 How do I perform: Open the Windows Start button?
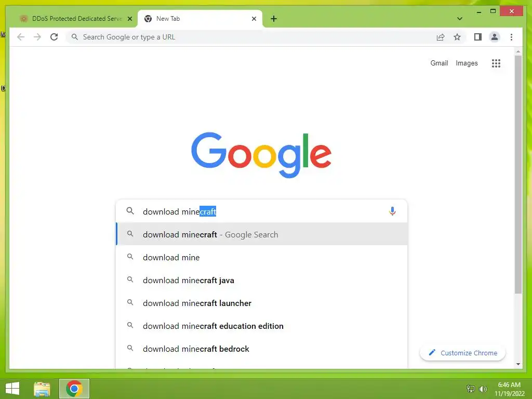(12, 389)
